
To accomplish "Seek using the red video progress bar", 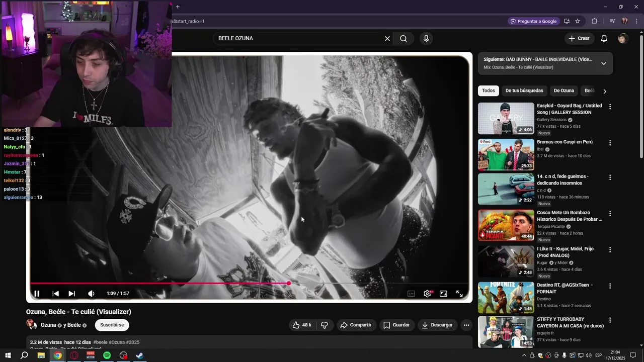I will pyautogui.click(x=250, y=283).
